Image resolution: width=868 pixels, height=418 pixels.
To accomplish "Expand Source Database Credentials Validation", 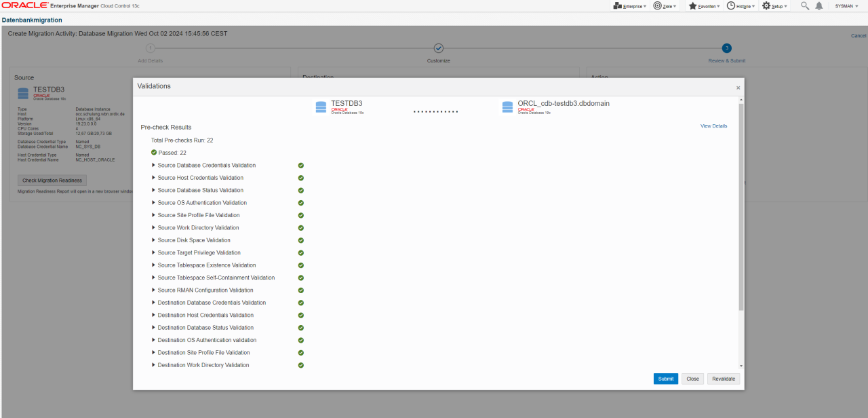I will tap(154, 166).
